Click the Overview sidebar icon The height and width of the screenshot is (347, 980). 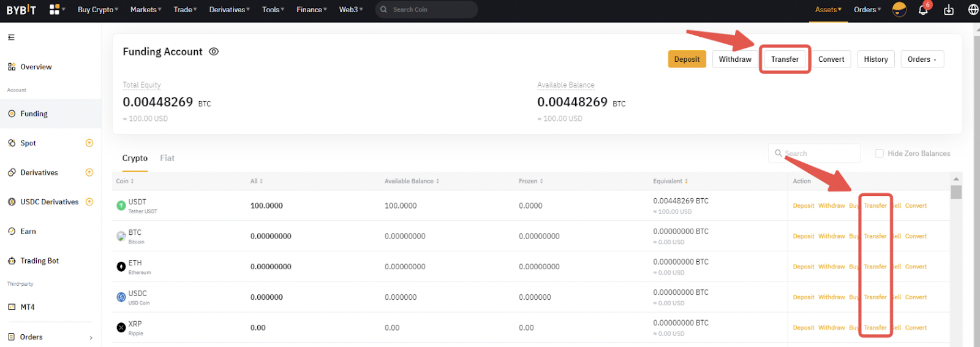pos(12,67)
